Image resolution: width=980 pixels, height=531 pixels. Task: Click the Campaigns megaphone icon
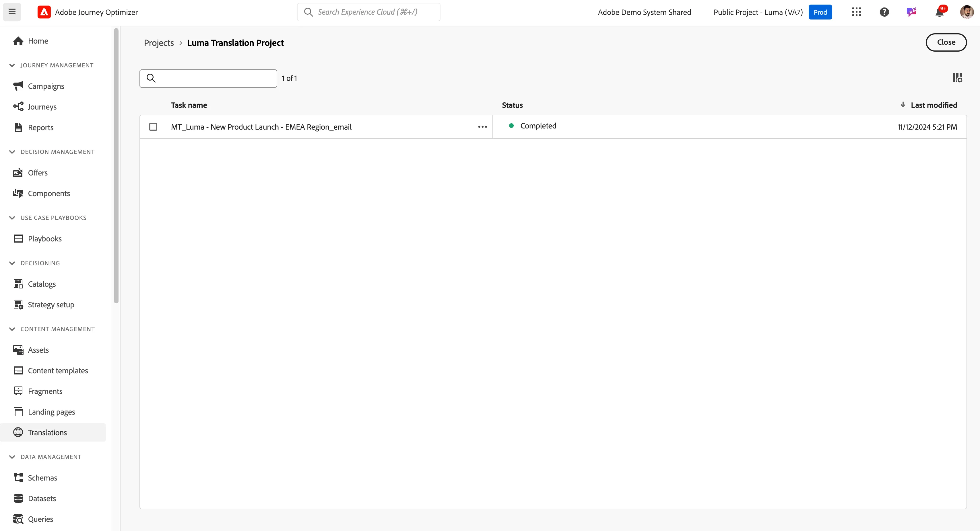click(x=18, y=86)
